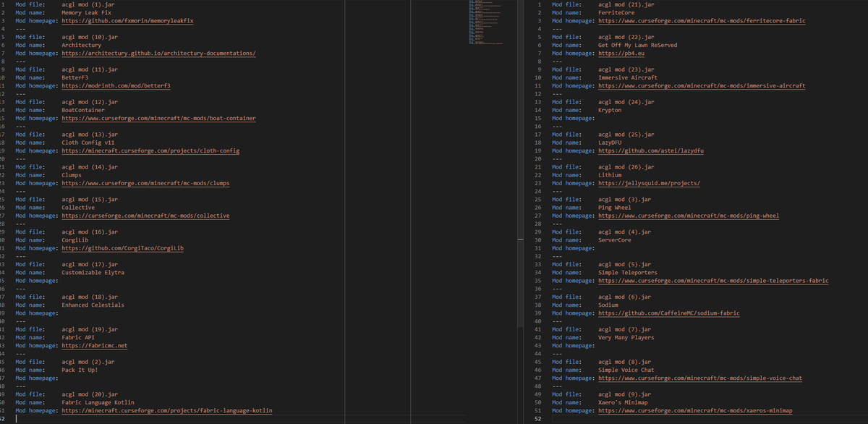Viewport: 868px width, 424px height.
Task: Visit the CorgiTaco/CorgiLib GitHub link
Action: click(x=123, y=248)
